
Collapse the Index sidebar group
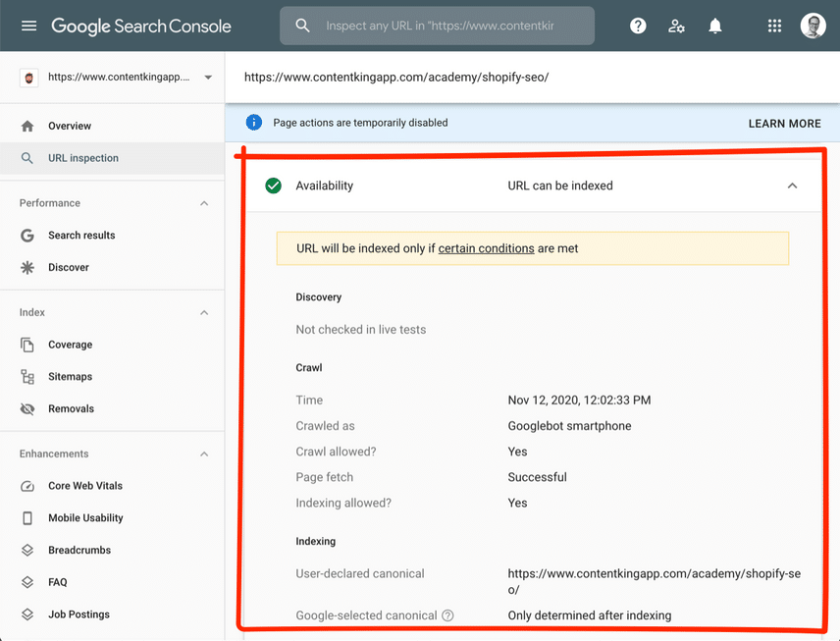(204, 312)
